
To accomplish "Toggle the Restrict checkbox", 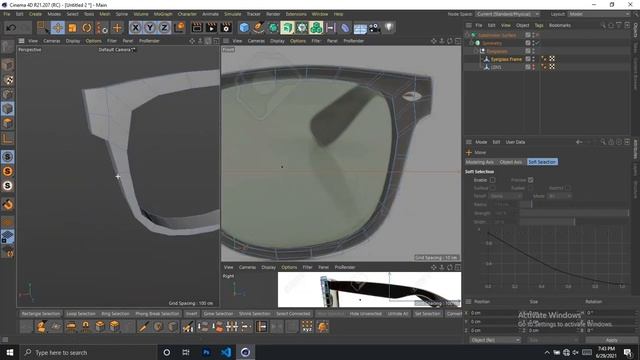I will (x=568, y=188).
